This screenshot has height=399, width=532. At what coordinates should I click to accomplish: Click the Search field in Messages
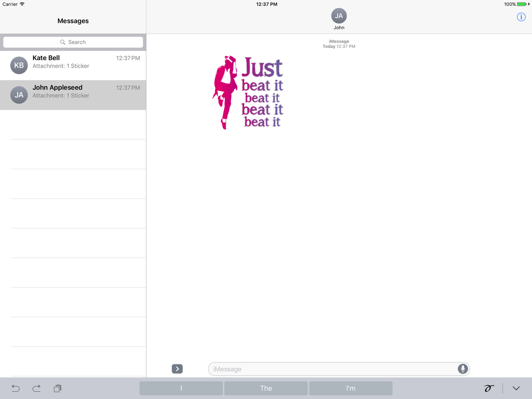(73, 42)
